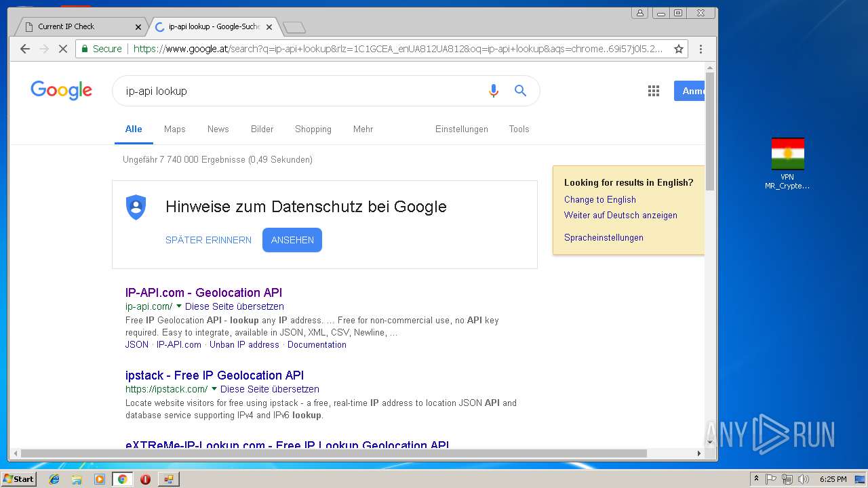The height and width of the screenshot is (488, 868).
Task: Click SPÄTER ERINNERN
Action: coord(208,240)
